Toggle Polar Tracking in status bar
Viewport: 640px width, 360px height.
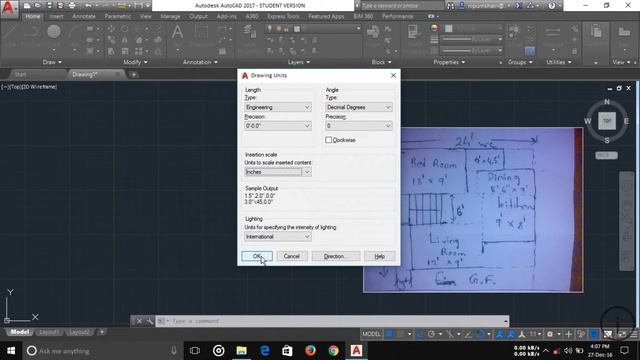click(431, 334)
